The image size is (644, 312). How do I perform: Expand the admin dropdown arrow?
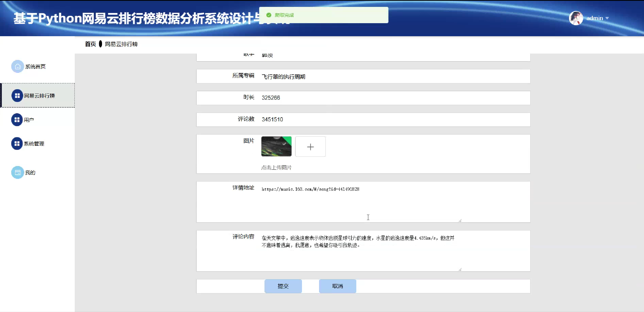(607, 18)
